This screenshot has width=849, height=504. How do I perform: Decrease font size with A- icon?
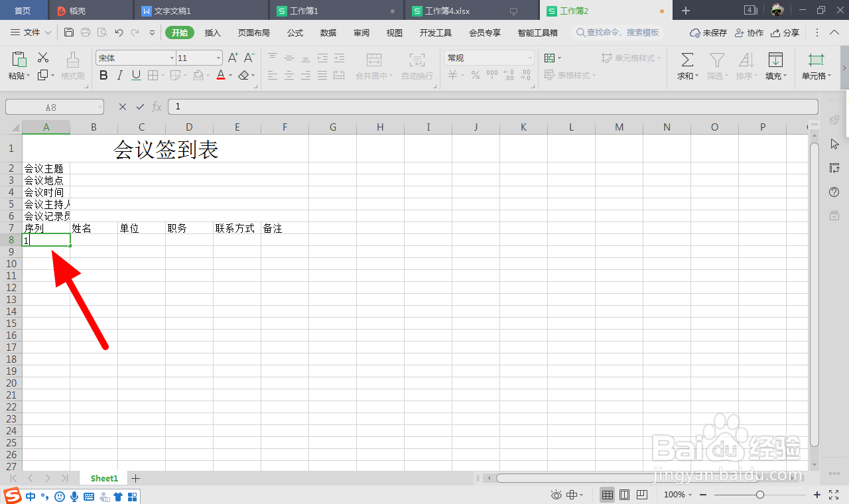pos(249,58)
